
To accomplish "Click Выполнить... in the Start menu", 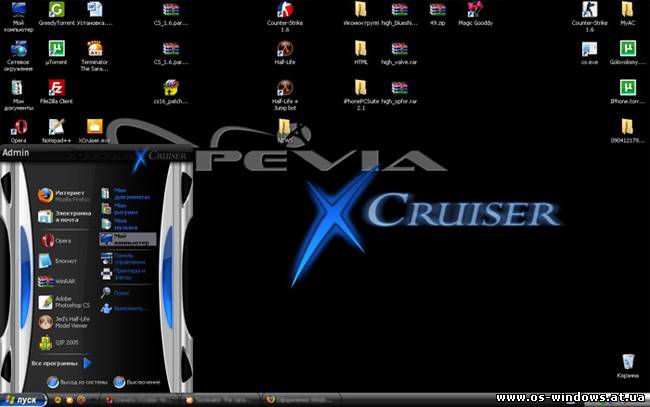I will pos(124,308).
